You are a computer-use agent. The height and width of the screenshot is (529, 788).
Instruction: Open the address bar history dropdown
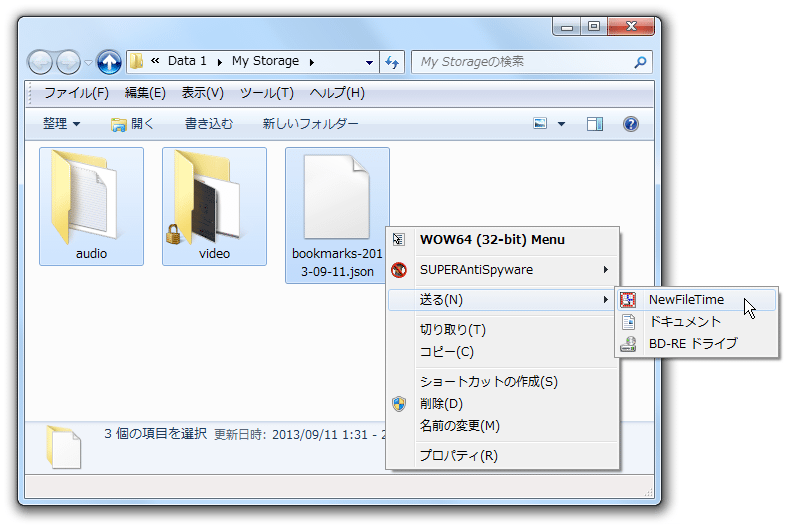coord(369,62)
